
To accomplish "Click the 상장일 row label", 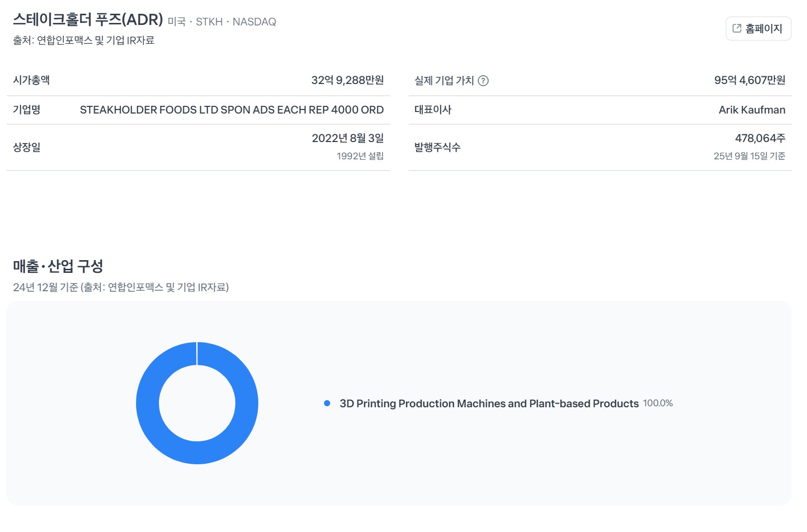I will pyautogui.click(x=26, y=147).
